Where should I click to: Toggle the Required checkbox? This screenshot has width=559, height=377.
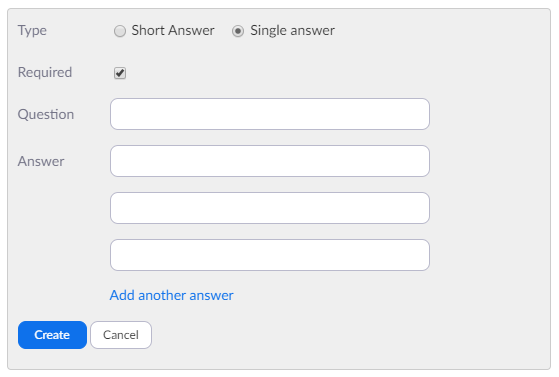pyautogui.click(x=120, y=73)
